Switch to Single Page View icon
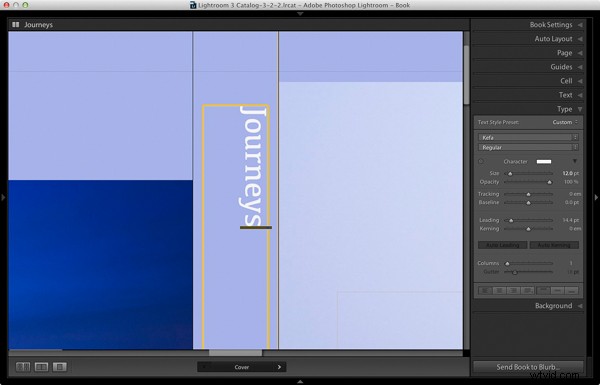This screenshot has width=600, height=385. point(60,367)
